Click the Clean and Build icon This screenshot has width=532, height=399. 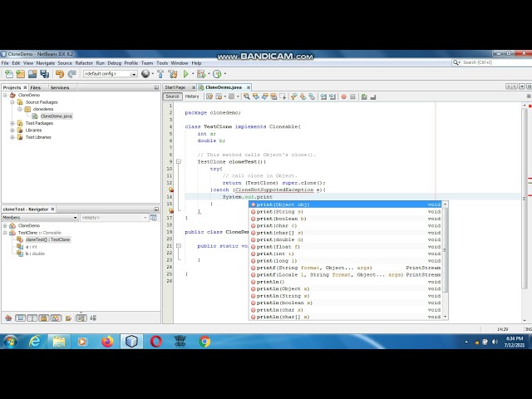coord(173,74)
